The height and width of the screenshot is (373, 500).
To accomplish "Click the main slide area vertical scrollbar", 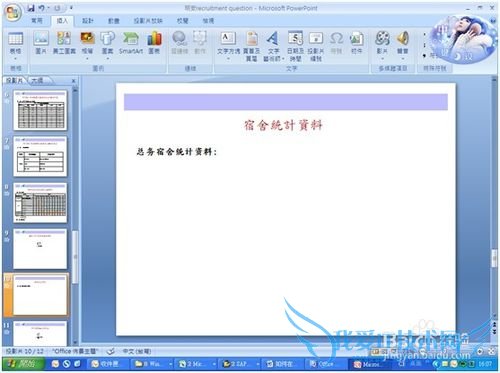I will pyautogui.click(x=494, y=258).
